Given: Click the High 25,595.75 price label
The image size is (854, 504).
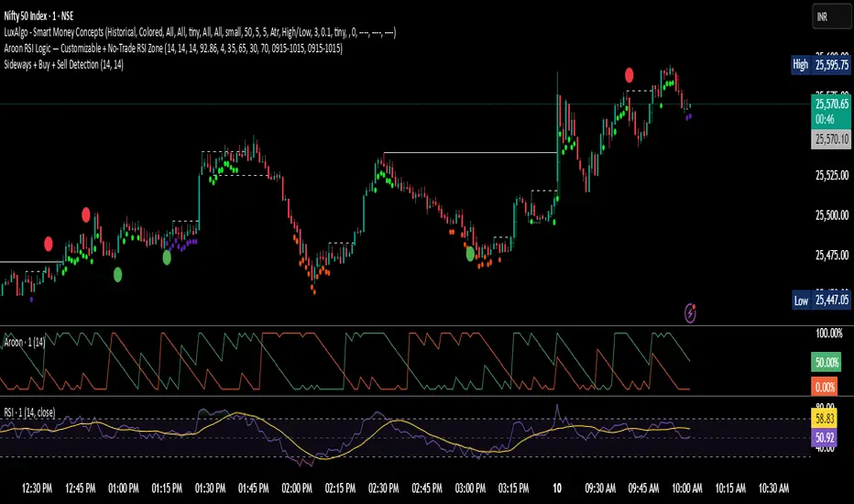Looking at the screenshot, I should (x=820, y=65).
